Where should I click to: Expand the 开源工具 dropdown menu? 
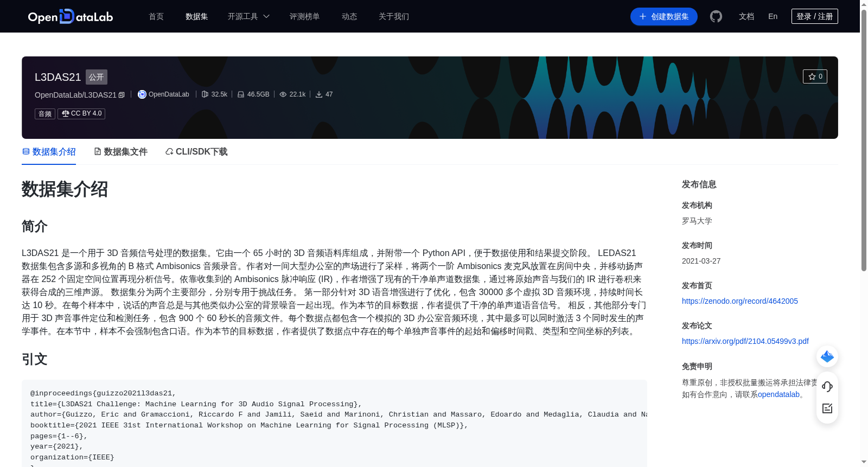(248, 16)
